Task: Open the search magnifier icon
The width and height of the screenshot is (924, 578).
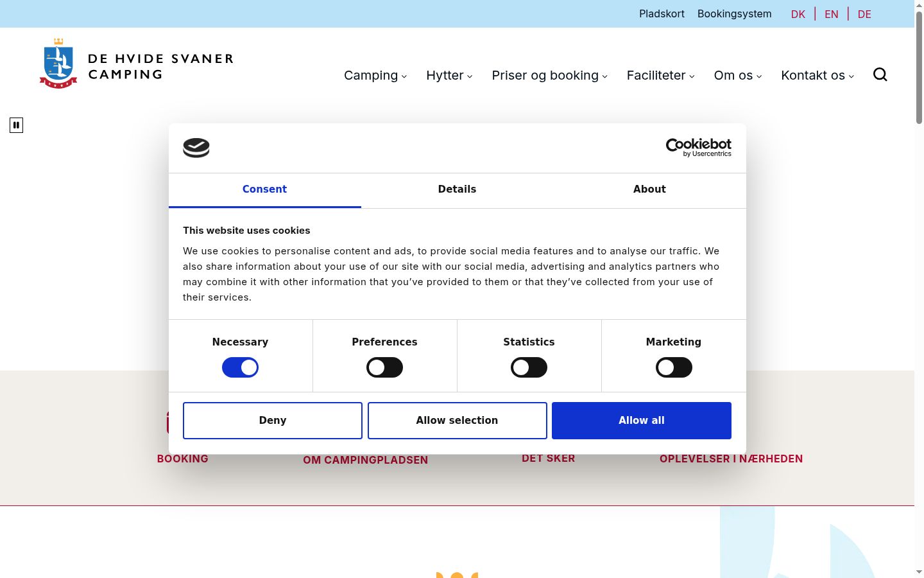Action: click(880, 74)
